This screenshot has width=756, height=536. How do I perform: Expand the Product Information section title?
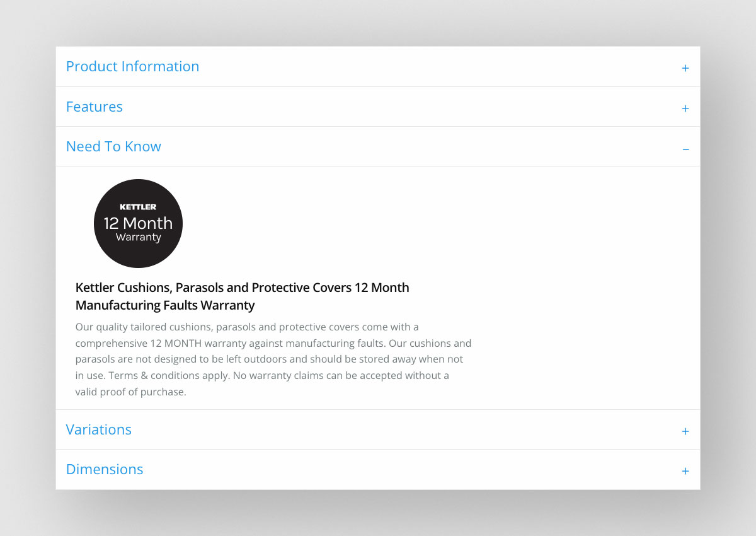(132, 66)
